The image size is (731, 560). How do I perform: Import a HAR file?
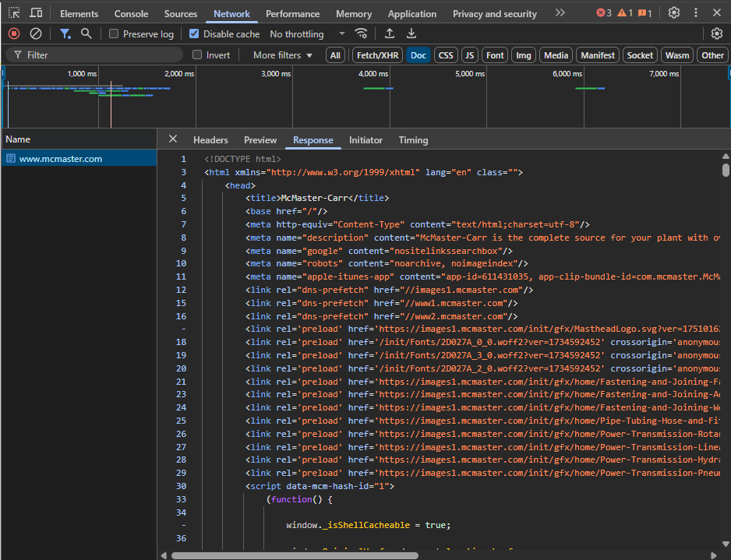[390, 33]
